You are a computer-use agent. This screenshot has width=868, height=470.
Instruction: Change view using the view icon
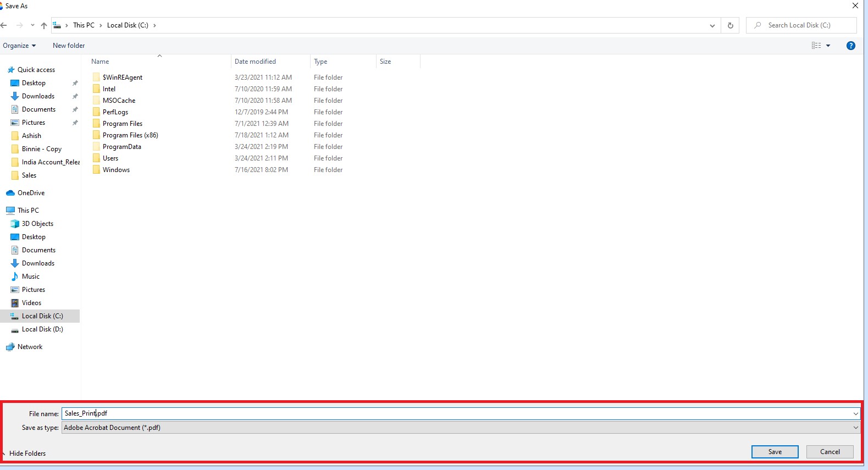816,46
